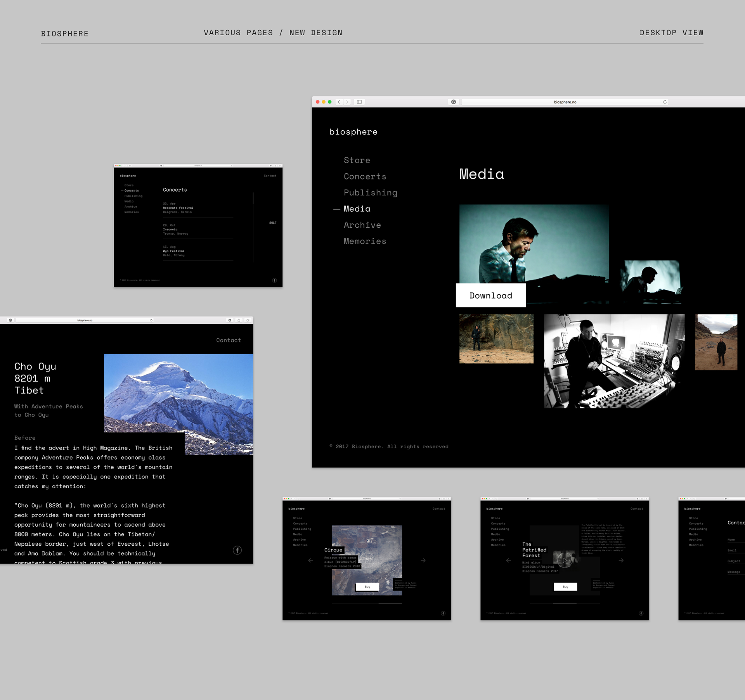The height and width of the screenshot is (700, 745).
Task: Click the circular icon left of Cho Oyu address bar
Action: (x=10, y=320)
